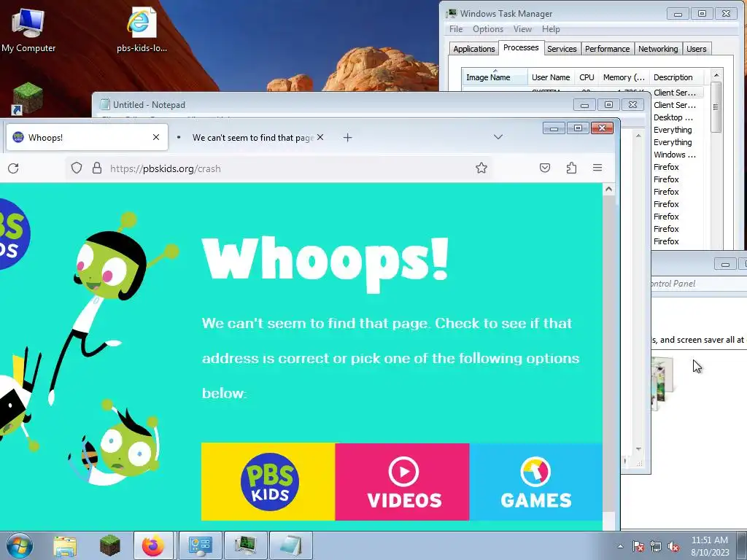
Task: Click the Save to Pocket icon
Action: pyautogui.click(x=545, y=168)
